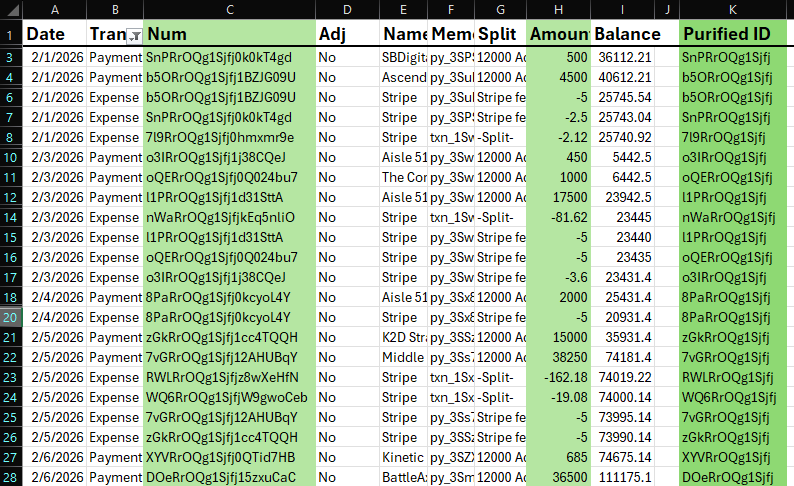Open the filter dropdown on Tran column

tap(135, 35)
